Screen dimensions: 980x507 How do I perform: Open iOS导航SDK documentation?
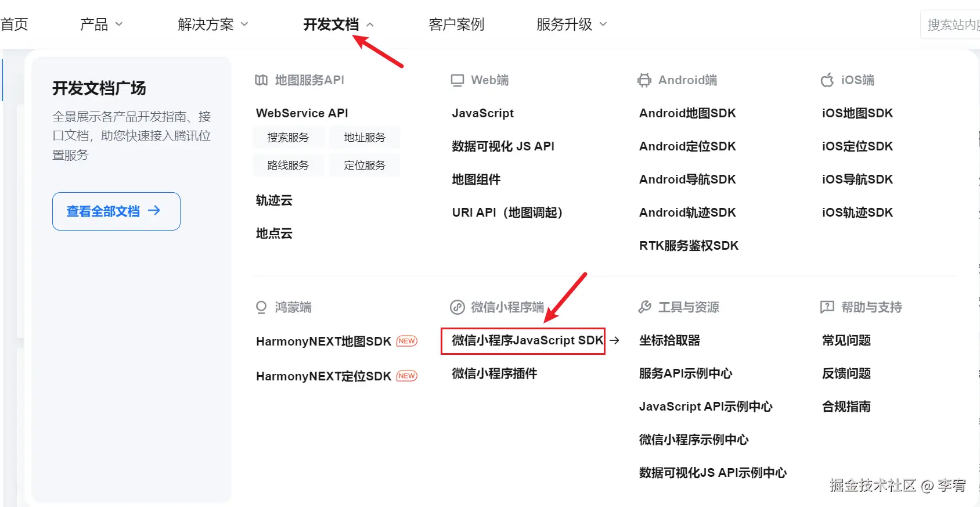point(858,179)
